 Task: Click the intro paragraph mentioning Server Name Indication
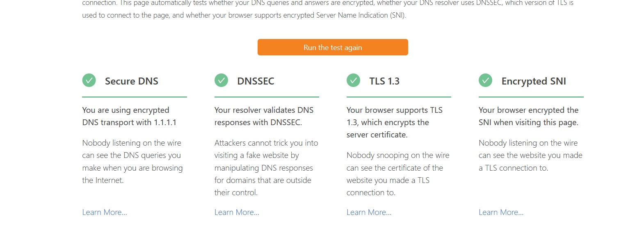pos(328,9)
